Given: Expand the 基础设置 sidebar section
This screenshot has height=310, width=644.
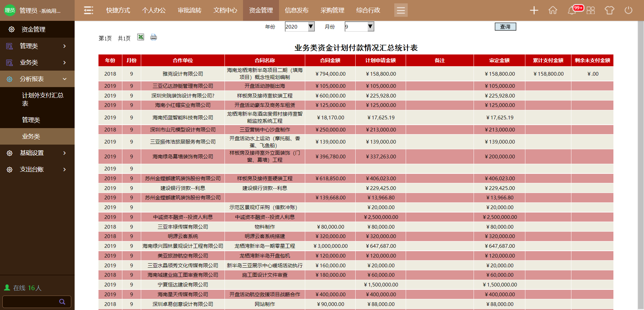Looking at the screenshot, I should click(x=37, y=153).
